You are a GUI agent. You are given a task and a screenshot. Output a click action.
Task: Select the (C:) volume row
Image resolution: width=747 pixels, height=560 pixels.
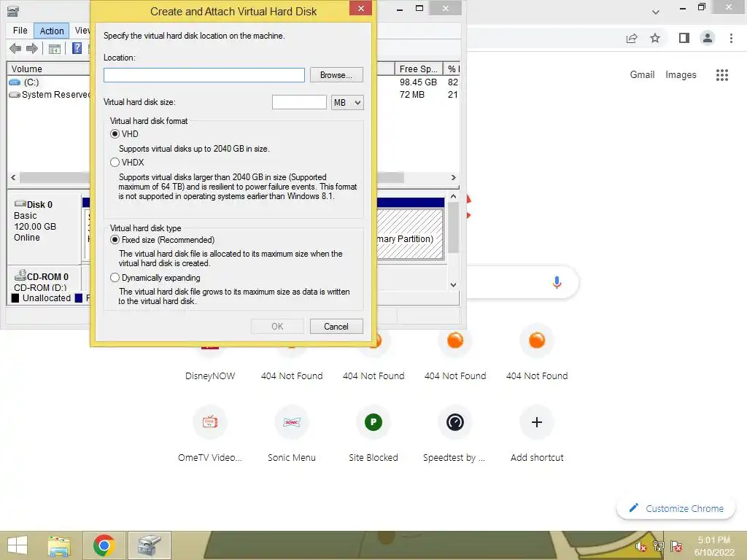pyautogui.click(x=31, y=82)
